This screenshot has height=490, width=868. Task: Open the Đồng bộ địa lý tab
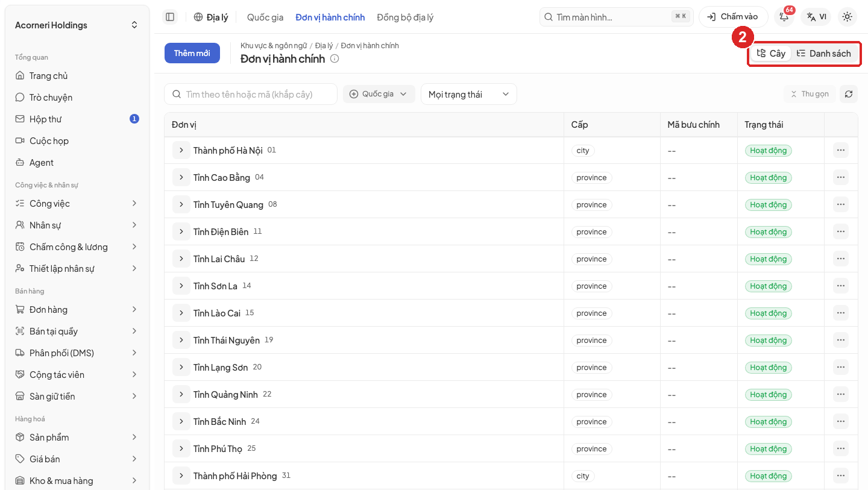point(405,17)
